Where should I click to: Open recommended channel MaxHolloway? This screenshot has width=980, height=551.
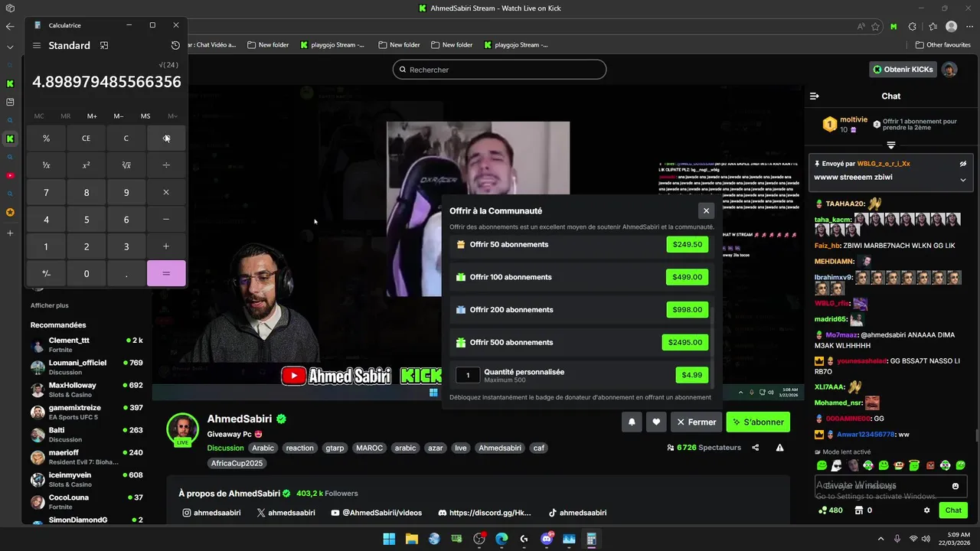click(x=86, y=389)
